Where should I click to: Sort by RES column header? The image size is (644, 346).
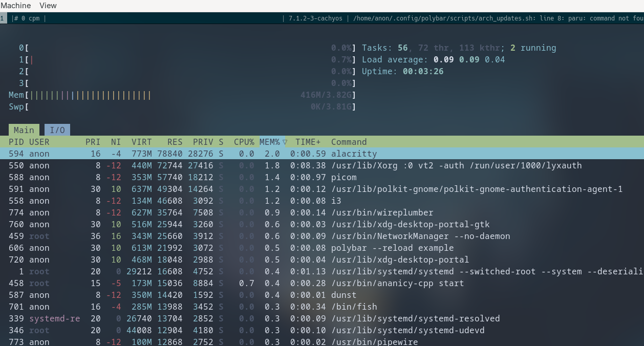[175, 142]
